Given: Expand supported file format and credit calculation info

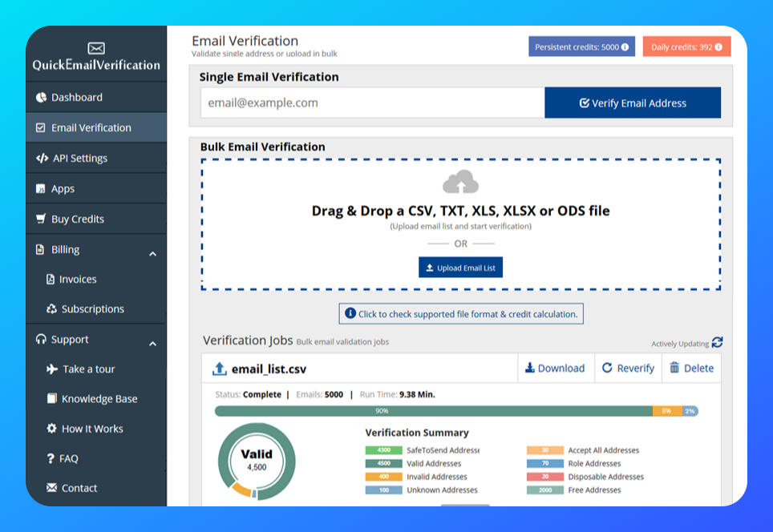Looking at the screenshot, I should coord(461,313).
